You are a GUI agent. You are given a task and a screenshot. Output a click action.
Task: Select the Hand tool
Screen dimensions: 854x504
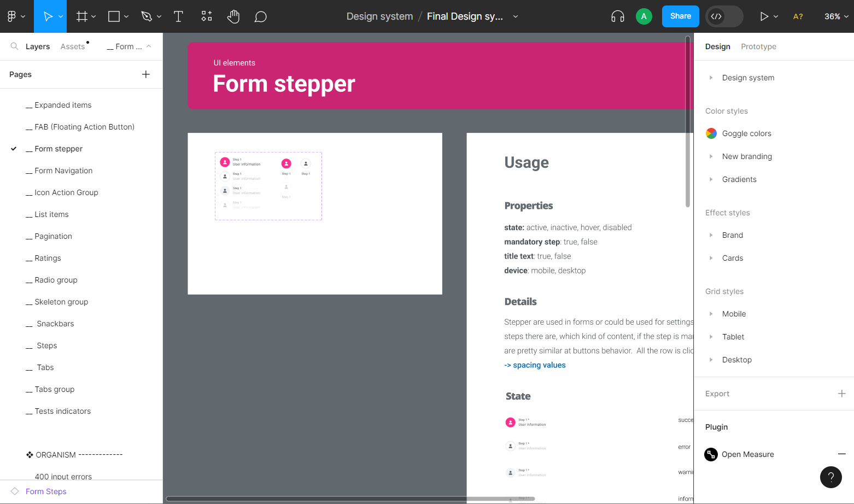point(233,16)
